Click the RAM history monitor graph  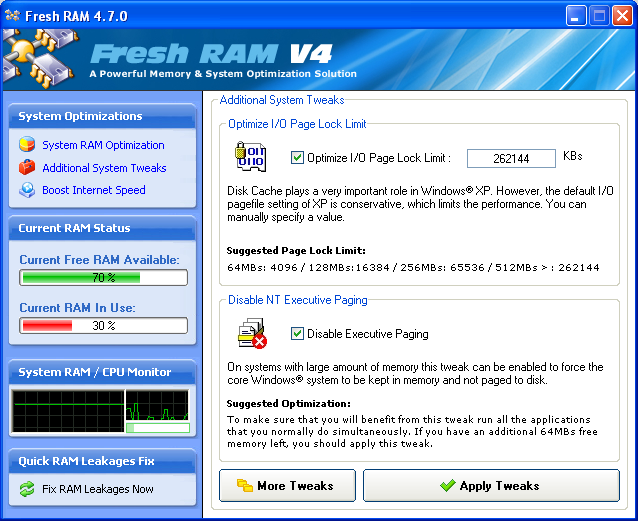(68, 411)
